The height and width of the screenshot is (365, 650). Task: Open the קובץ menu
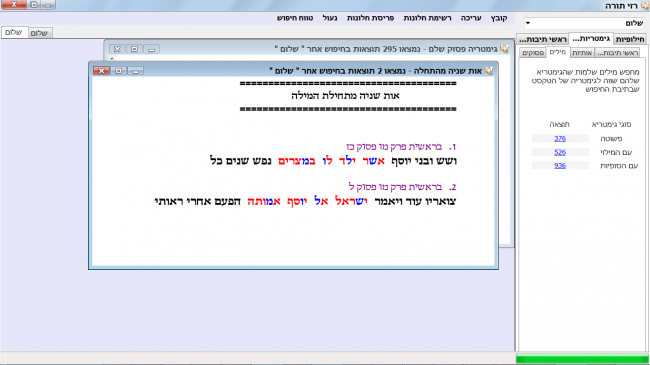(499, 18)
